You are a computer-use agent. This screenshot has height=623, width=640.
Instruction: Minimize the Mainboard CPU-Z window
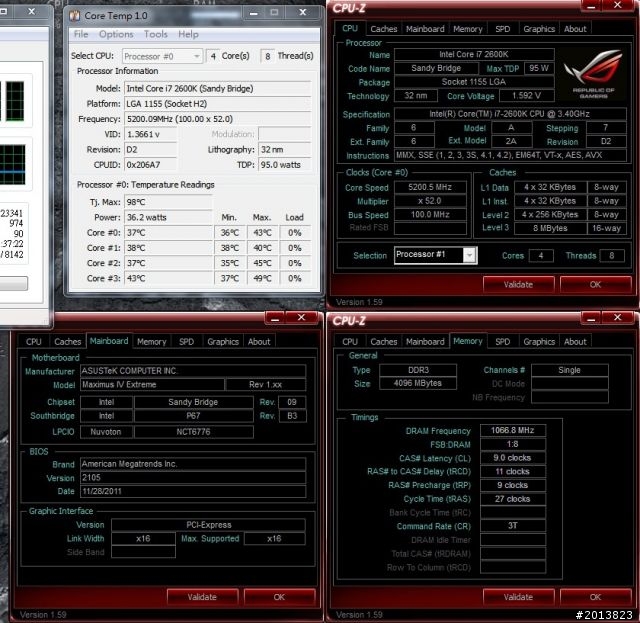[275, 318]
